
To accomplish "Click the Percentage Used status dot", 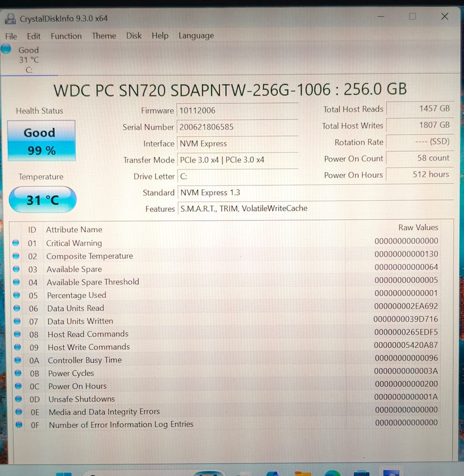I will 17,295.
